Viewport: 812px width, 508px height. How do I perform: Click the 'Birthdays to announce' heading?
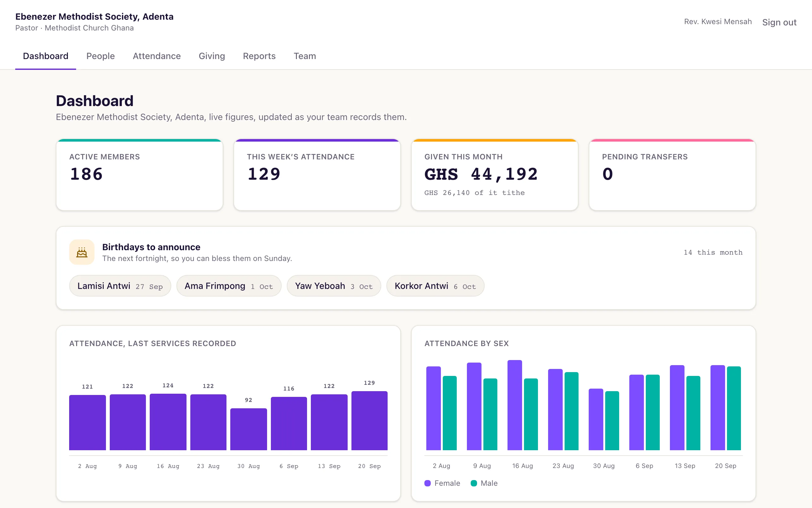[151, 247]
